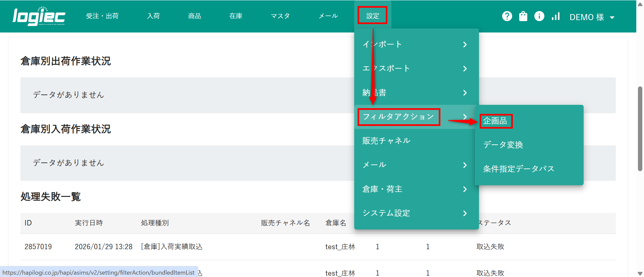Expand the 倉庫・荷主 submenu

point(416,189)
